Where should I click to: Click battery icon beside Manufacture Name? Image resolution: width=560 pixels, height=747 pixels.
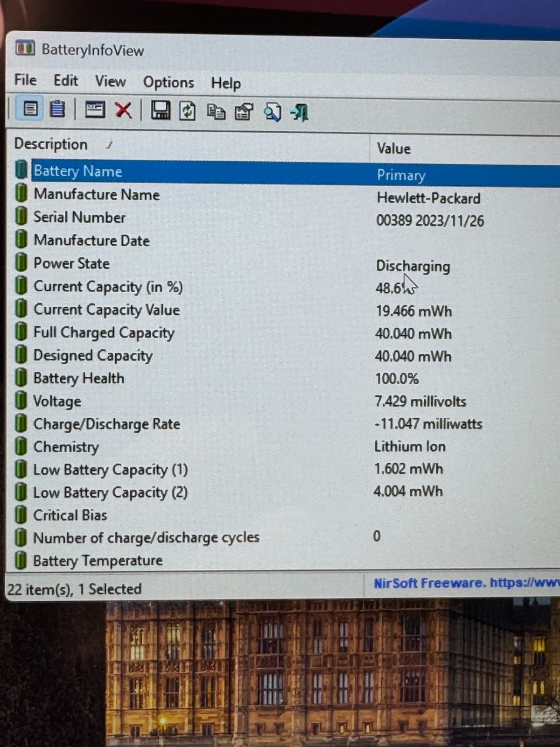21,192
